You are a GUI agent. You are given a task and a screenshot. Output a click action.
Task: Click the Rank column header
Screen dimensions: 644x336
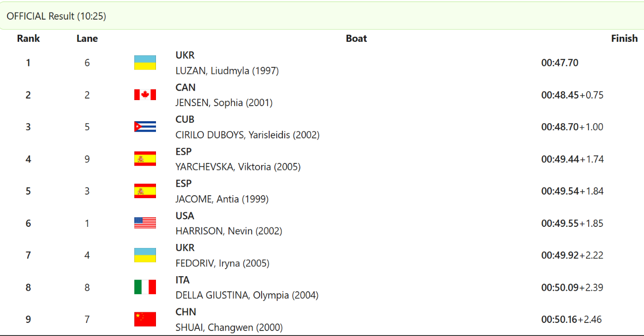coord(28,38)
